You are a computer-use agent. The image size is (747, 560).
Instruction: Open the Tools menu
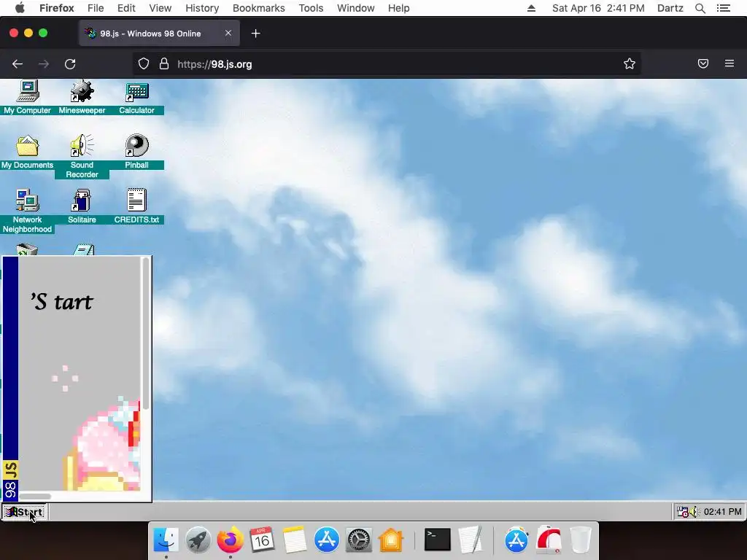click(311, 8)
